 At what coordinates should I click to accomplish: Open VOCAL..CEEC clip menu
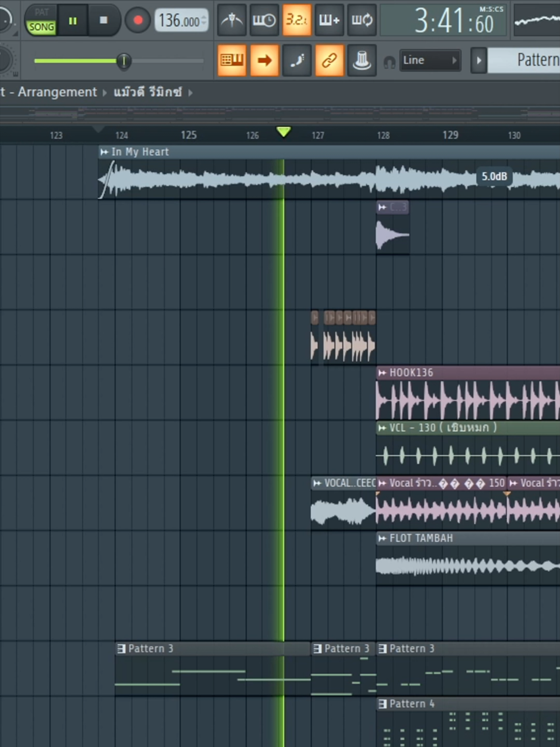click(x=317, y=483)
